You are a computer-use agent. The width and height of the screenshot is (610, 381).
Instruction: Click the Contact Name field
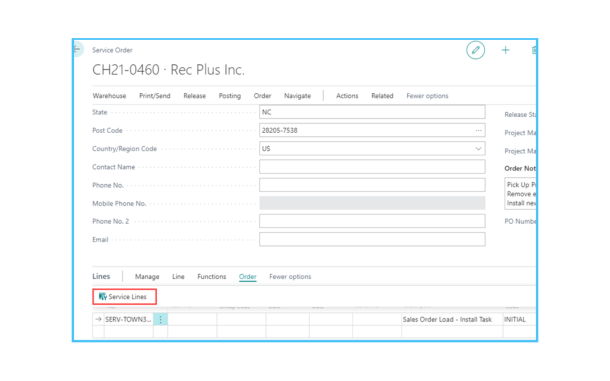coord(372,167)
